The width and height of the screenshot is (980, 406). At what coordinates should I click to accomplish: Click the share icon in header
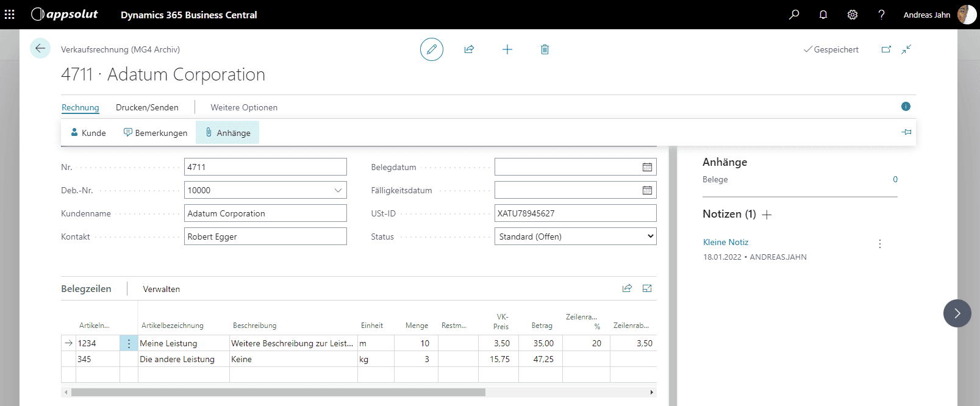[469, 49]
